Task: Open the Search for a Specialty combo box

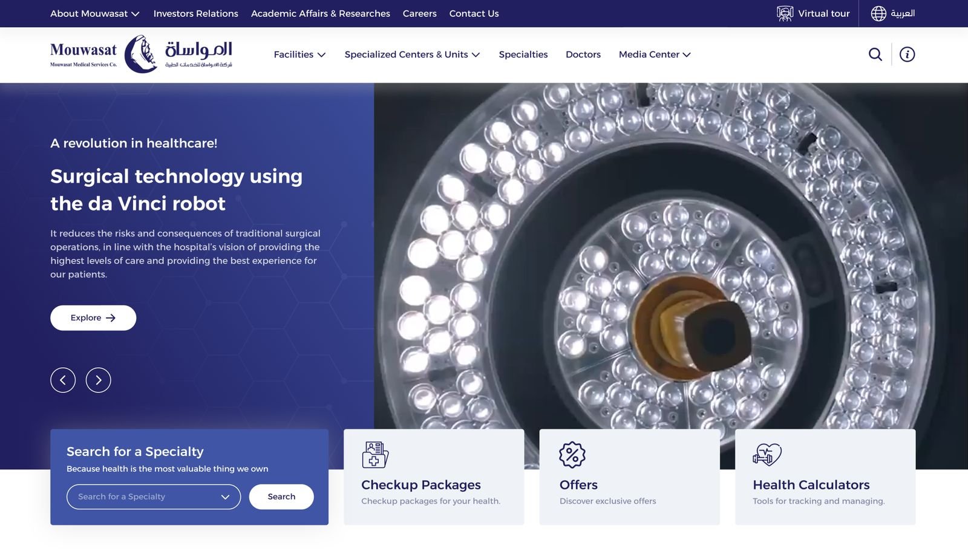Action: [x=154, y=497]
